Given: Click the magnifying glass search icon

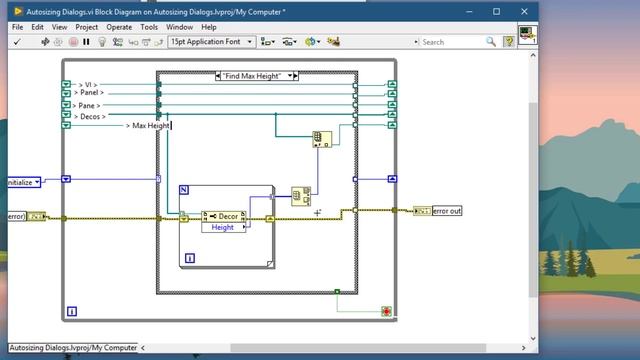Looking at the screenshot, I should (x=491, y=42).
